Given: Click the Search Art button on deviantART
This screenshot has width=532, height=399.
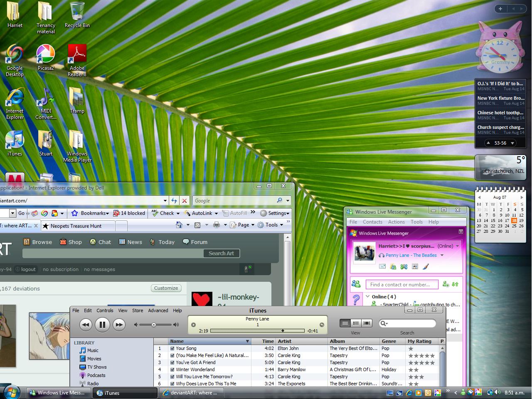Looking at the screenshot, I should (x=222, y=254).
